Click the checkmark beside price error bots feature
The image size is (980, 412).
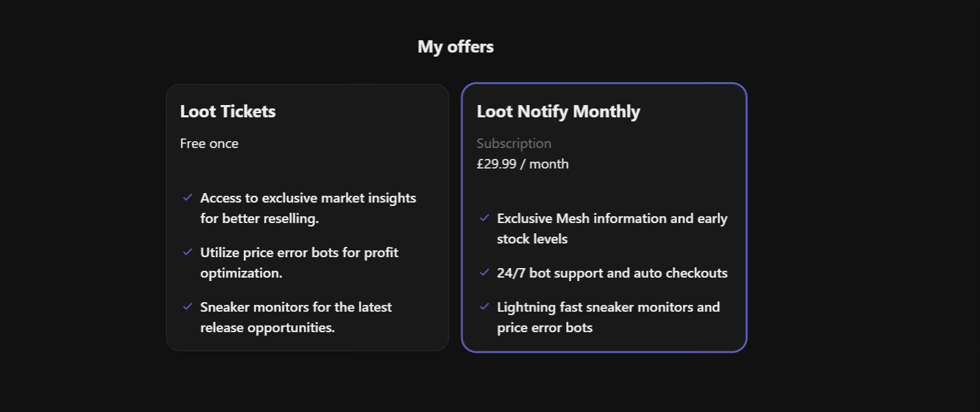188,252
